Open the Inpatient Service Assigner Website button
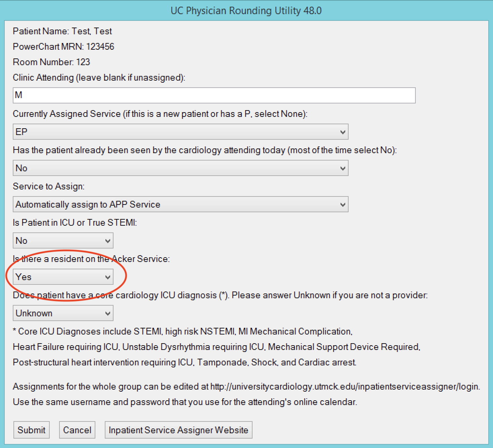Screen dimensions: 493x448 pyautogui.click(x=178, y=430)
